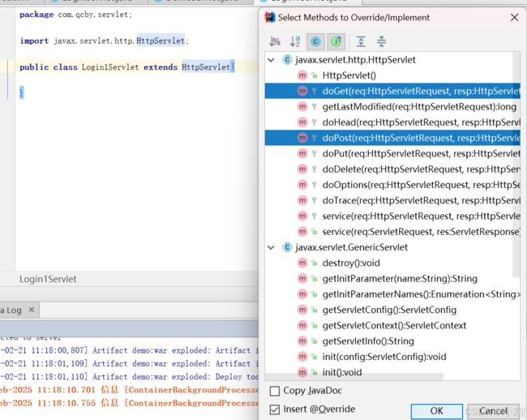This screenshot has height=420, width=527.
Task: Click the method icon beside doGet
Action: [x=302, y=91]
